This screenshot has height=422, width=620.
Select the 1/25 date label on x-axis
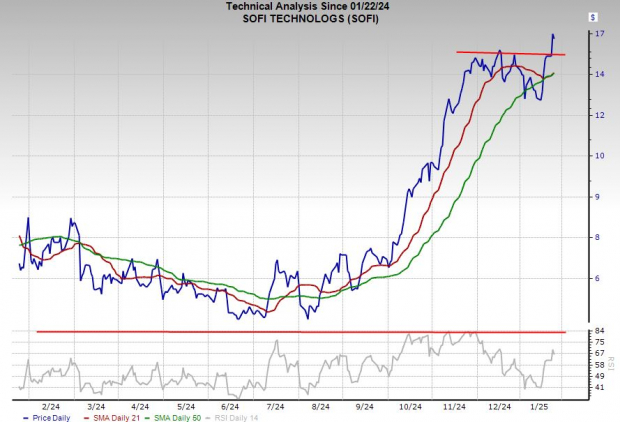click(x=541, y=406)
